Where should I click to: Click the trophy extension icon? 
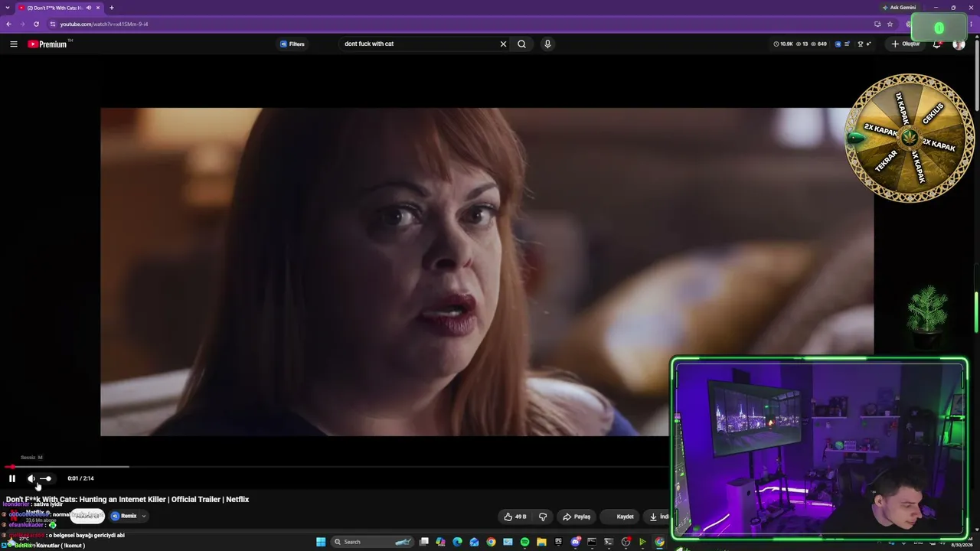click(859, 44)
